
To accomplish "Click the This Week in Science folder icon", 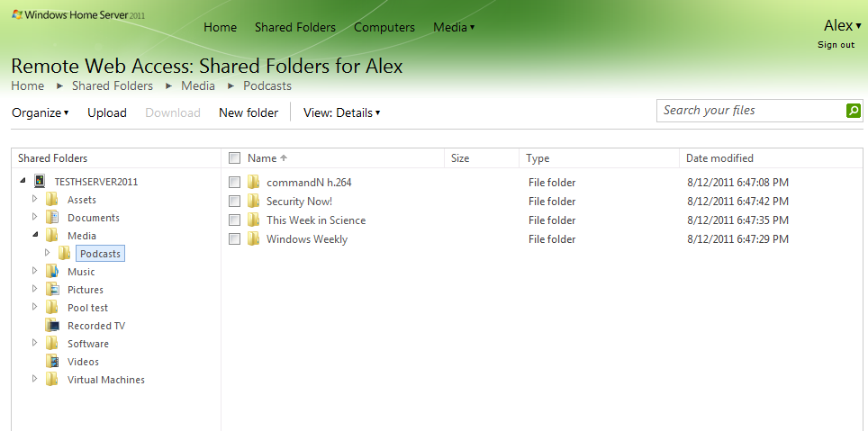I will (254, 220).
